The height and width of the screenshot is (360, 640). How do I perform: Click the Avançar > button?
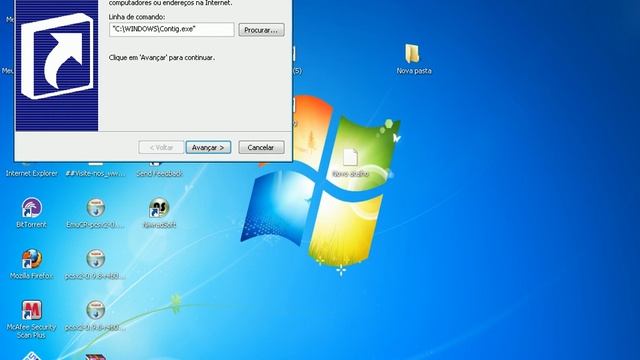point(208,147)
